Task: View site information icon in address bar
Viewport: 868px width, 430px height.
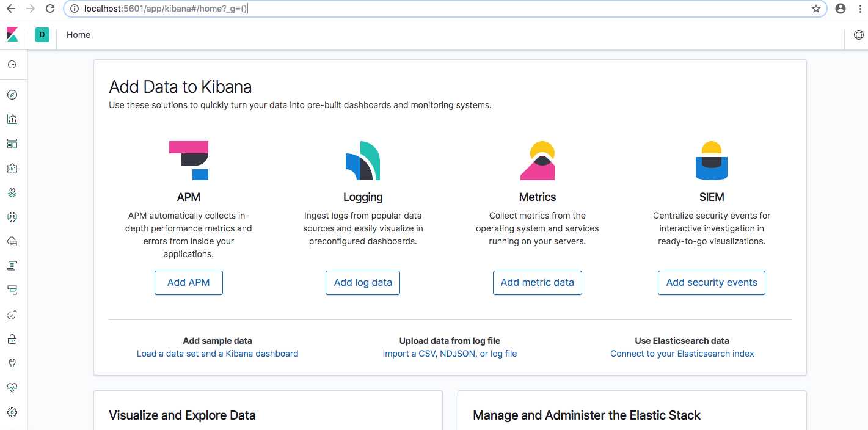Action: click(74, 9)
